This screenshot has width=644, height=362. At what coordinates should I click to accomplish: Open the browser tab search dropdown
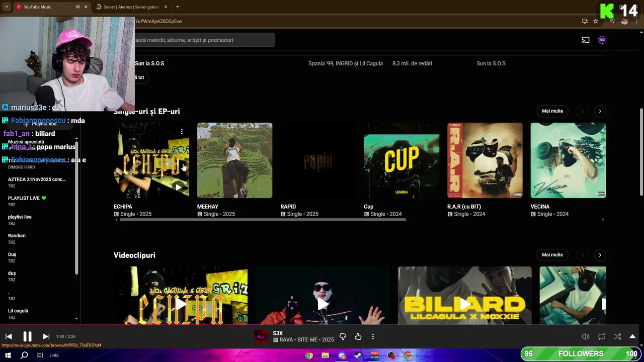[6, 7]
